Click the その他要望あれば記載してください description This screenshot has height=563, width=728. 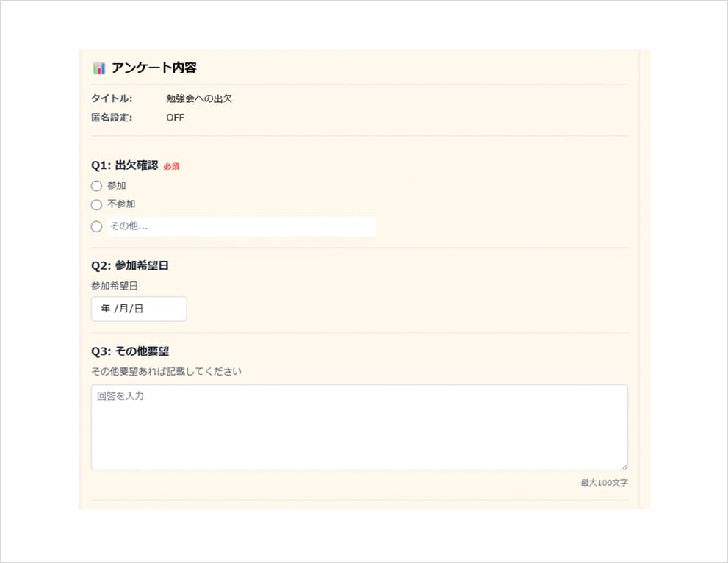(x=166, y=372)
